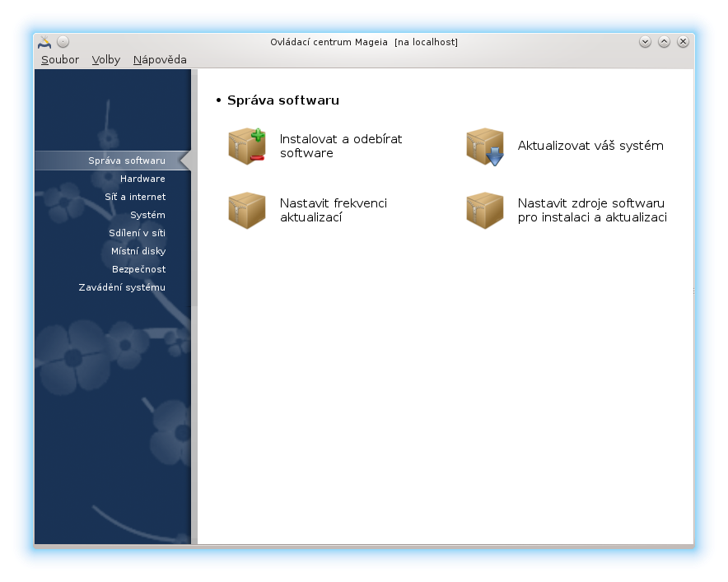Select the Správa softwaru sidebar category
This screenshot has height=582, width=728.
(113, 161)
